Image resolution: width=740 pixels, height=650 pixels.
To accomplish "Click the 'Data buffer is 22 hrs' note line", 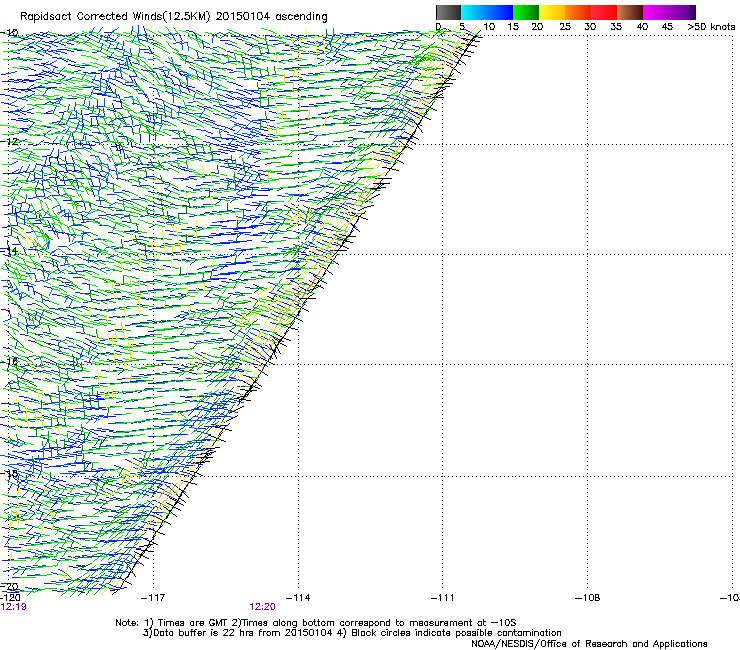I will tap(352, 633).
